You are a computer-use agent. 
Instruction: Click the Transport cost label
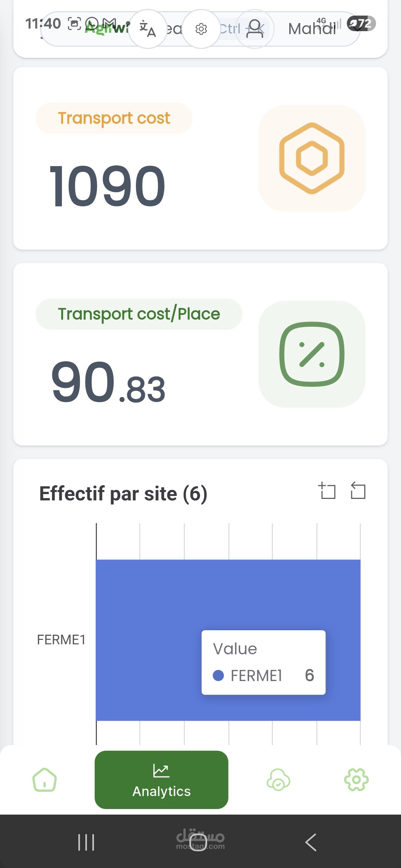pyautogui.click(x=114, y=118)
